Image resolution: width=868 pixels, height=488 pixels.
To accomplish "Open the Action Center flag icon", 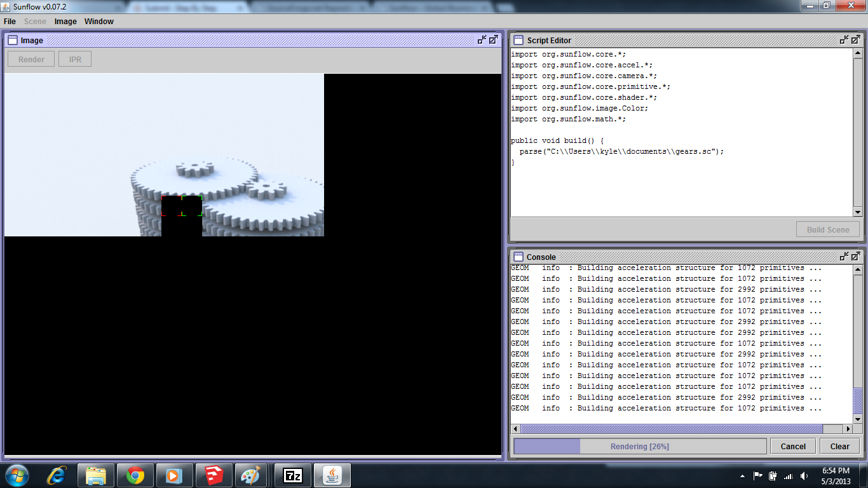I will pos(758,475).
